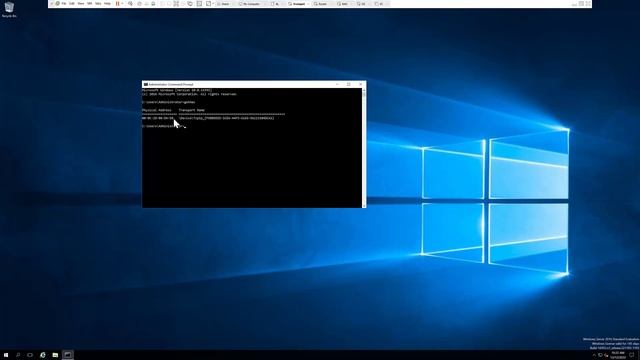Open Task View from the taskbar
This screenshot has height=360, width=640.
[30, 355]
